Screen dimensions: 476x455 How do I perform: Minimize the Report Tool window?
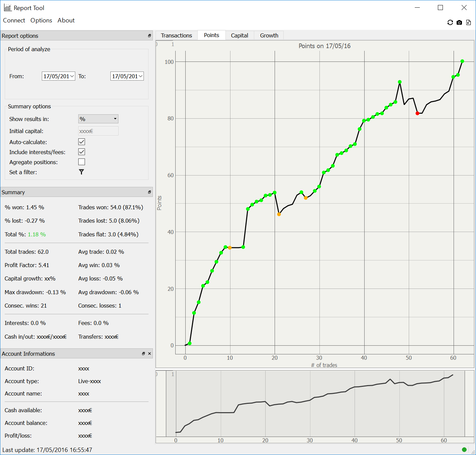pos(417,8)
